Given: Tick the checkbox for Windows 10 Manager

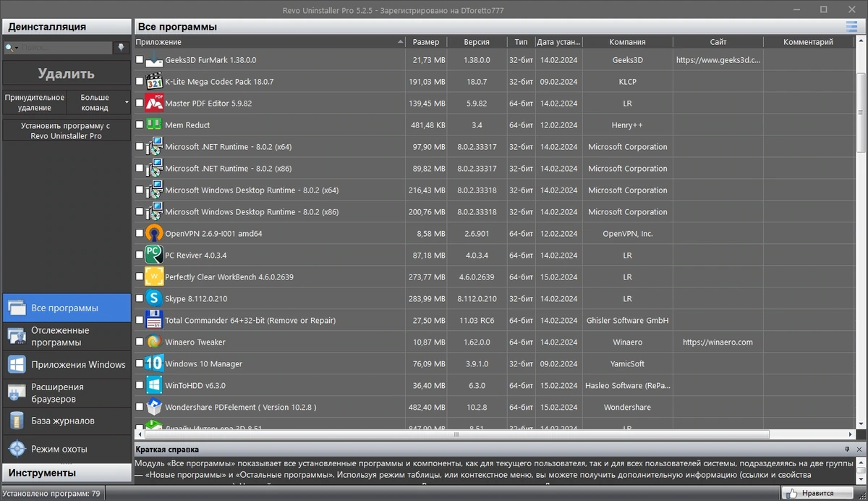Looking at the screenshot, I should (x=140, y=364).
